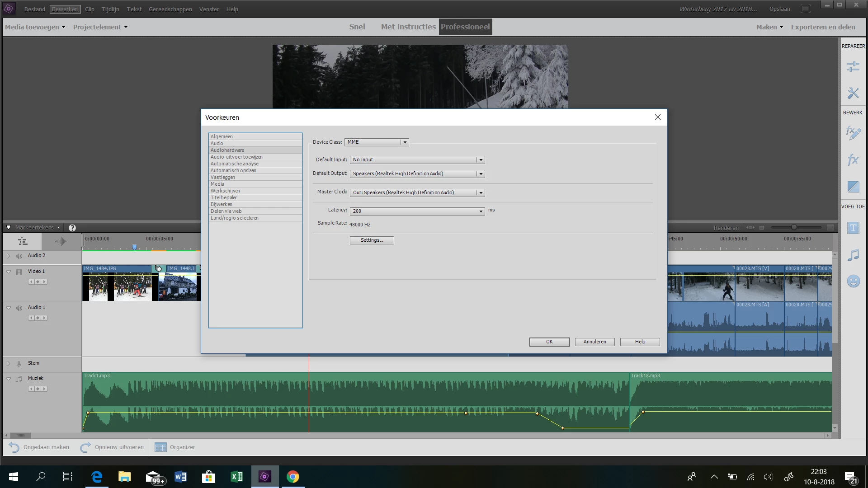Select Audio-uitvoer toewijzen in preferences list
The height and width of the screenshot is (488, 868).
pyautogui.click(x=236, y=157)
